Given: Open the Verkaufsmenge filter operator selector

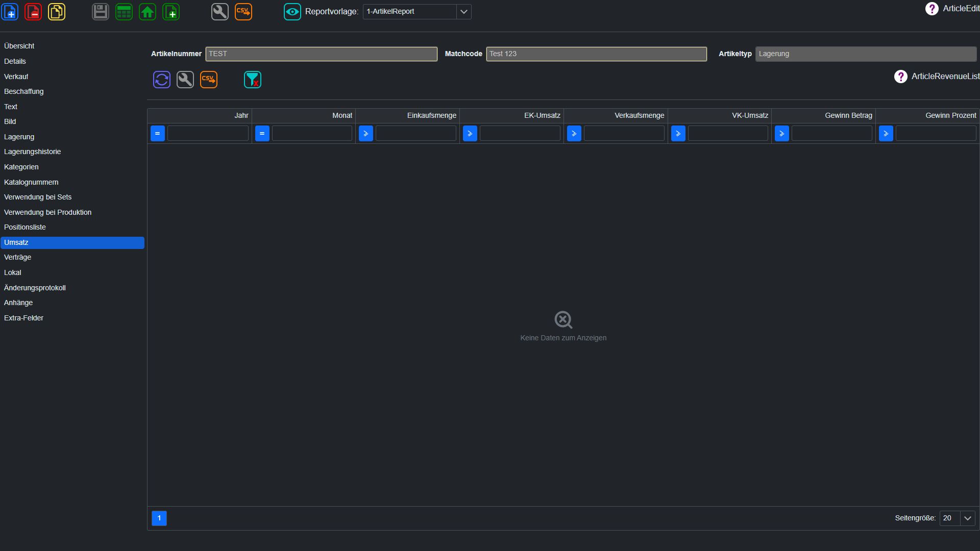Looking at the screenshot, I should click(574, 134).
